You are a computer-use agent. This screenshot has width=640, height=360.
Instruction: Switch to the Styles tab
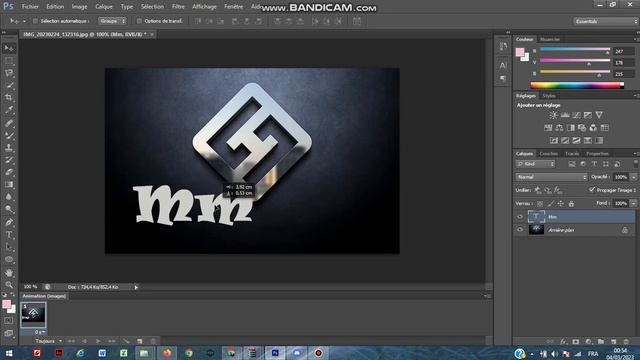[549, 96]
